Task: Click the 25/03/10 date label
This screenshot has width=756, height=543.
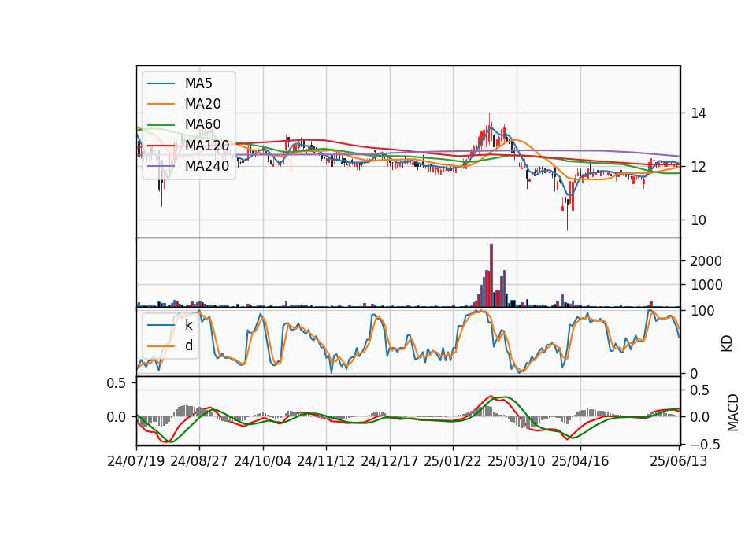Action: click(x=517, y=461)
